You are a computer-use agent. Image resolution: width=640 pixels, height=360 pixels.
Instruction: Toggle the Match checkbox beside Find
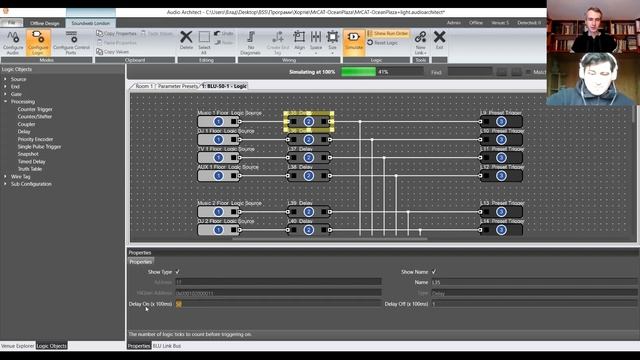point(528,72)
